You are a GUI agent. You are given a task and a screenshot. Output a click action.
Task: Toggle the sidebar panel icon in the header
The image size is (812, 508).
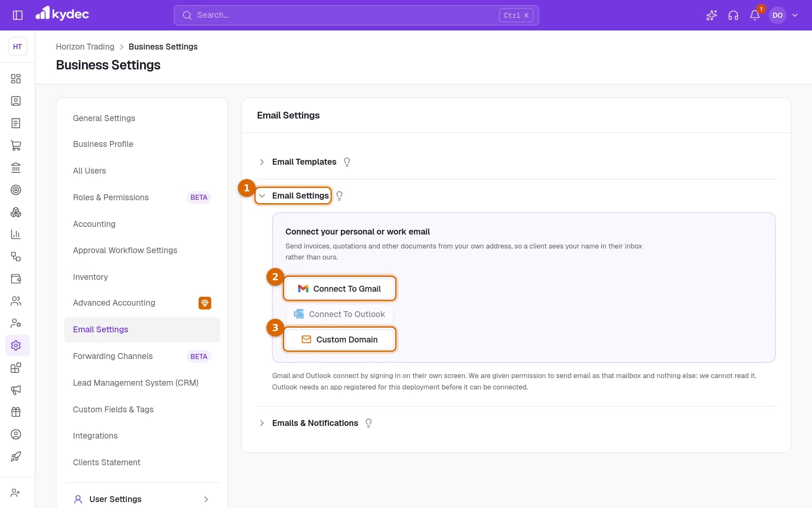point(18,15)
